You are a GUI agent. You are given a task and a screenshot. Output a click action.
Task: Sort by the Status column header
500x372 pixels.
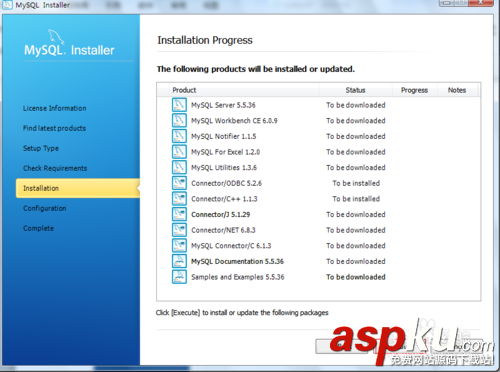click(x=355, y=90)
